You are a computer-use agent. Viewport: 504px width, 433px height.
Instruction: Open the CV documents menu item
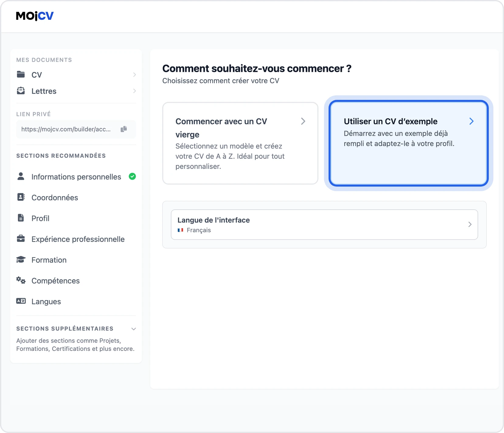tap(76, 75)
